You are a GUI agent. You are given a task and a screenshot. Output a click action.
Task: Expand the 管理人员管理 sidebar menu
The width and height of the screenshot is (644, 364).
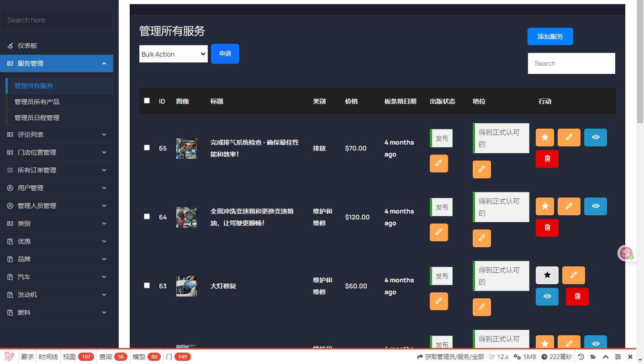(57, 206)
